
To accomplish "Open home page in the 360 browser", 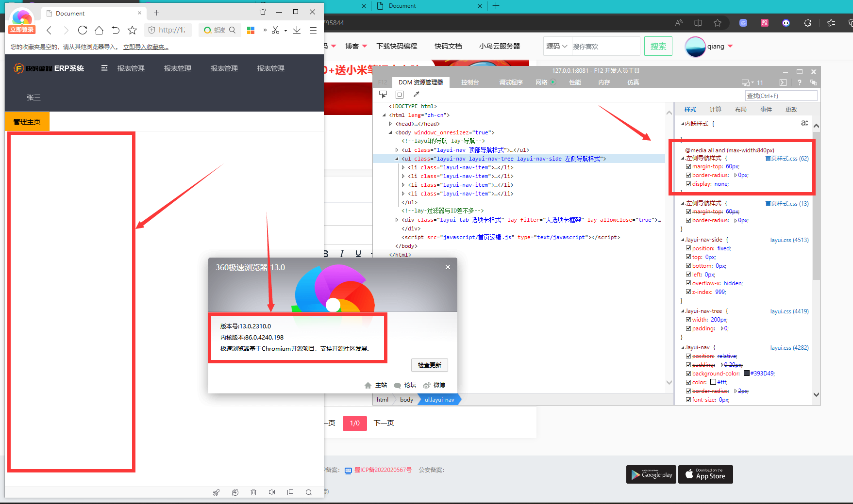I will pos(99,30).
